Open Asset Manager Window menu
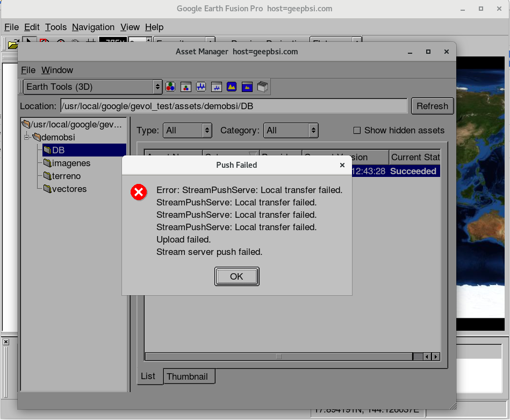The height and width of the screenshot is (420, 510). pyautogui.click(x=58, y=70)
